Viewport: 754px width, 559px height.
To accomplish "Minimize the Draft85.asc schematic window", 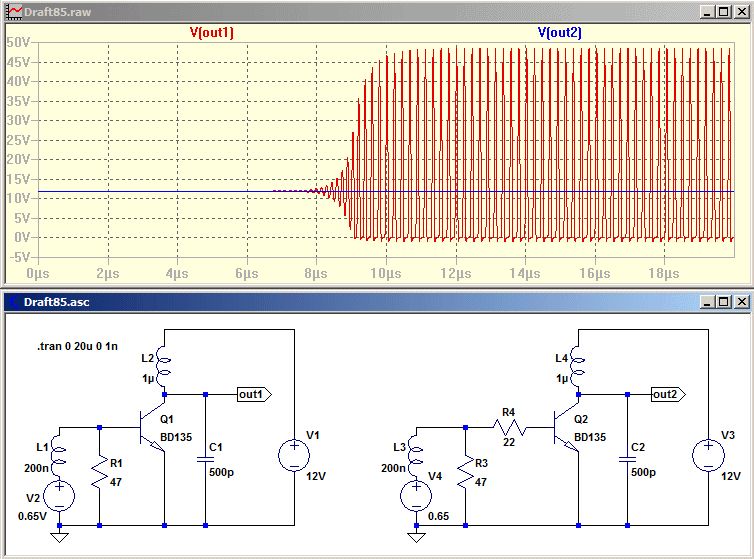I will click(x=707, y=301).
